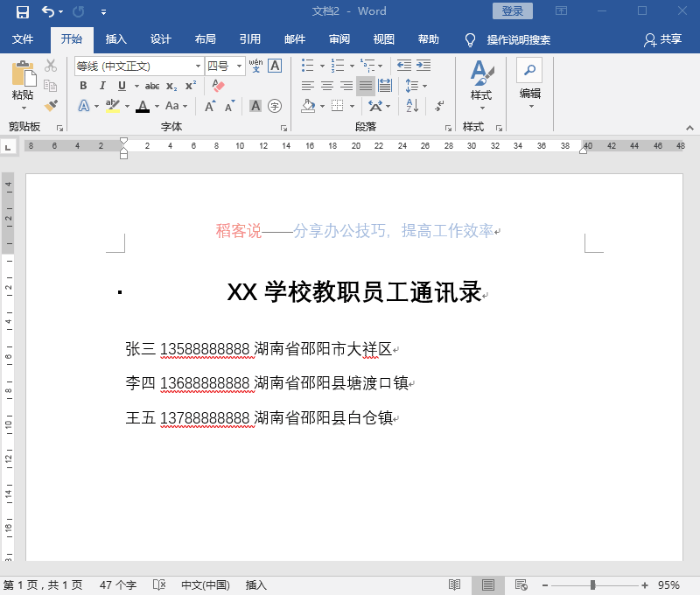Toggle italic formatting
Screen dimensions: 700x595
point(102,86)
